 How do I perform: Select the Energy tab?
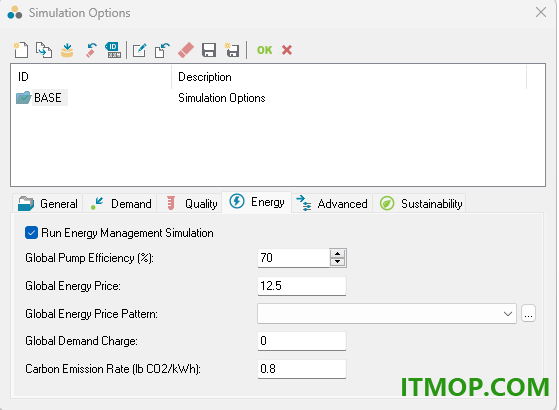point(257,202)
